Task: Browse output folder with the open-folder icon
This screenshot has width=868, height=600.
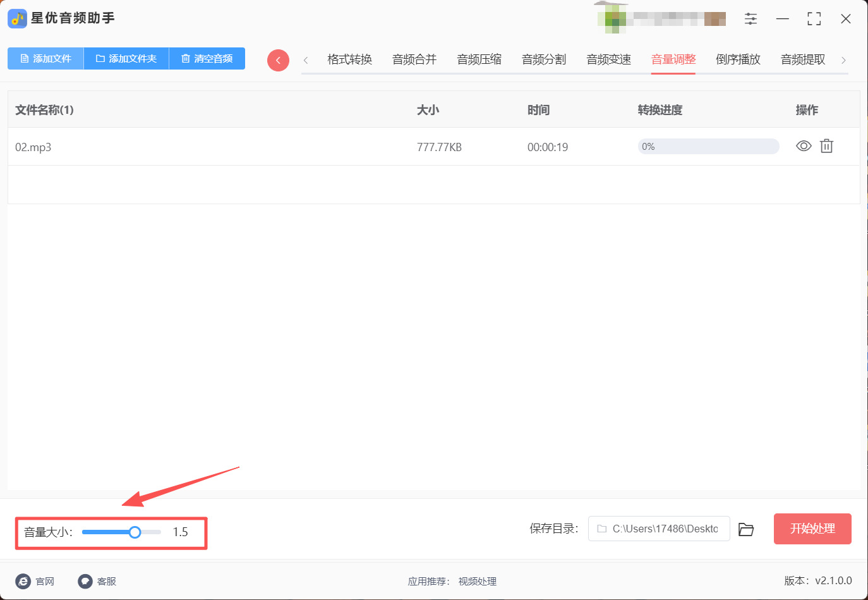Action: 746,529
